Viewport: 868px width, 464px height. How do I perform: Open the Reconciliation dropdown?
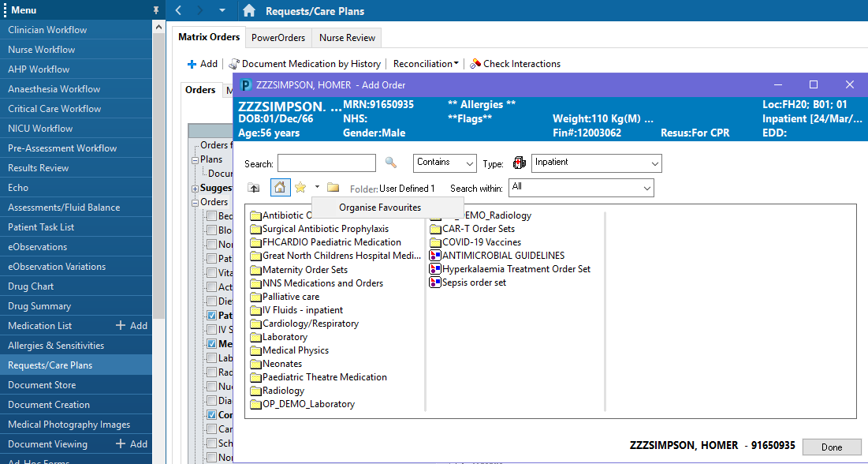point(426,64)
